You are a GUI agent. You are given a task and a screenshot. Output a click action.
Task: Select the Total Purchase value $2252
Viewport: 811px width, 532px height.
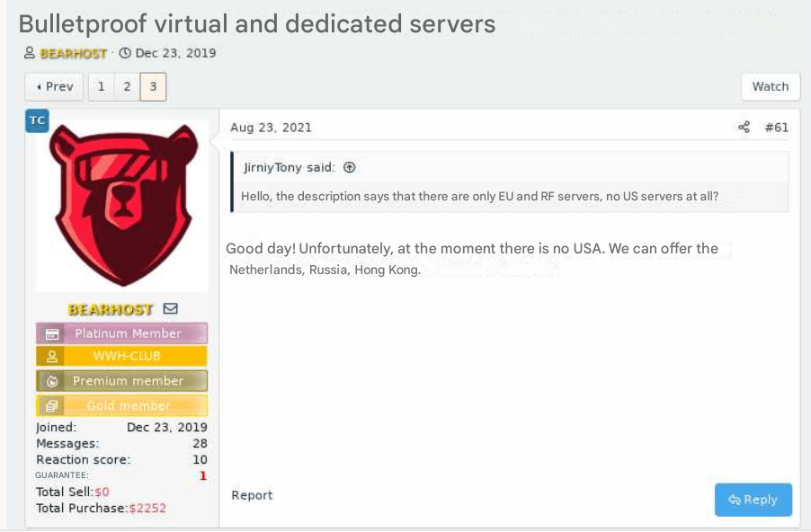pos(148,509)
